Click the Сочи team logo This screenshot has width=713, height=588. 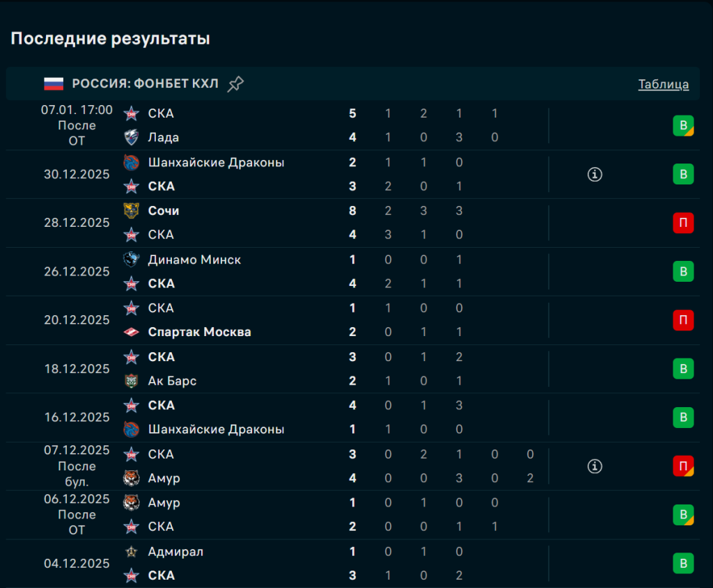(x=131, y=211)
